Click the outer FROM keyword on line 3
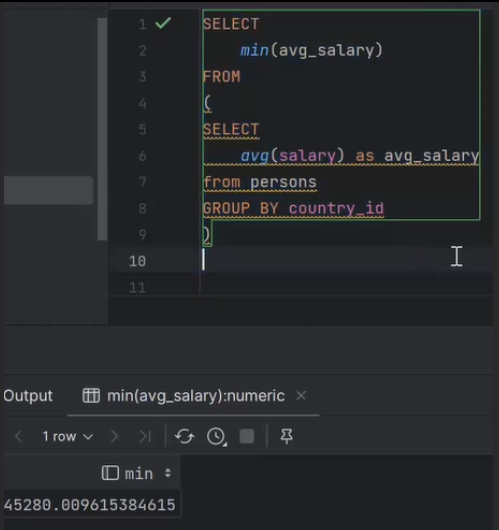Viewport: 499px width, 530px height. 222,77
